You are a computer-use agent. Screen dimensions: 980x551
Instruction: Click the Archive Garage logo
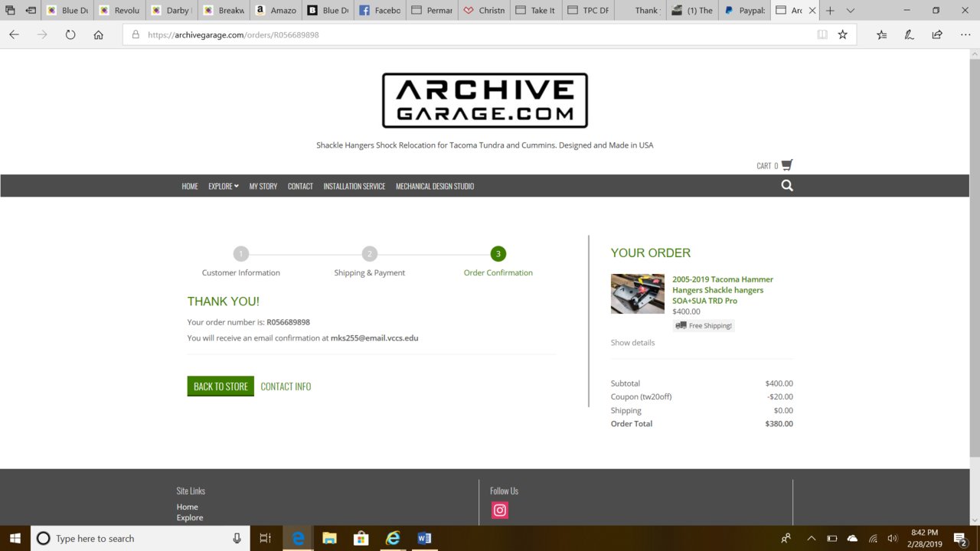[485, 100]
